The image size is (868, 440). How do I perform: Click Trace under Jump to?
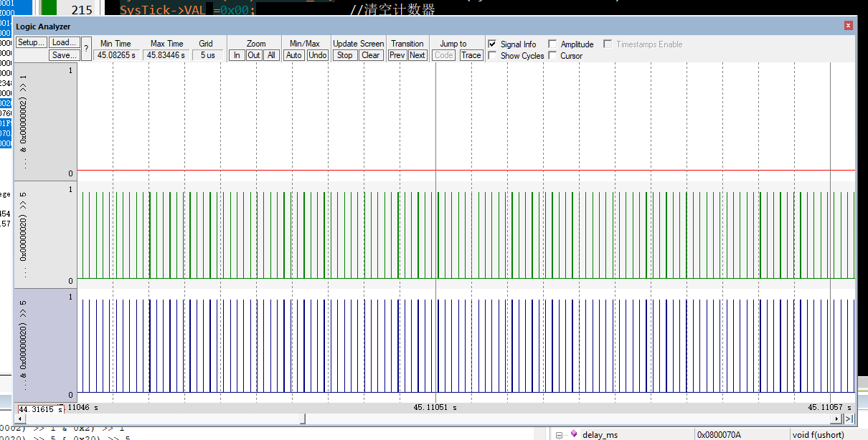coord(471,54)
